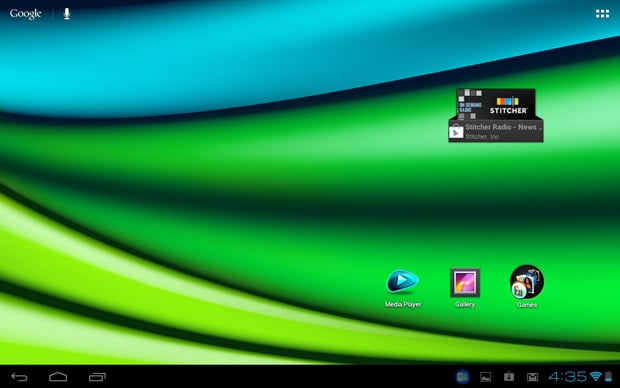Open the 4:35 clock panel
The height and width of the screenshot is (388, 620).
[567, 376]
